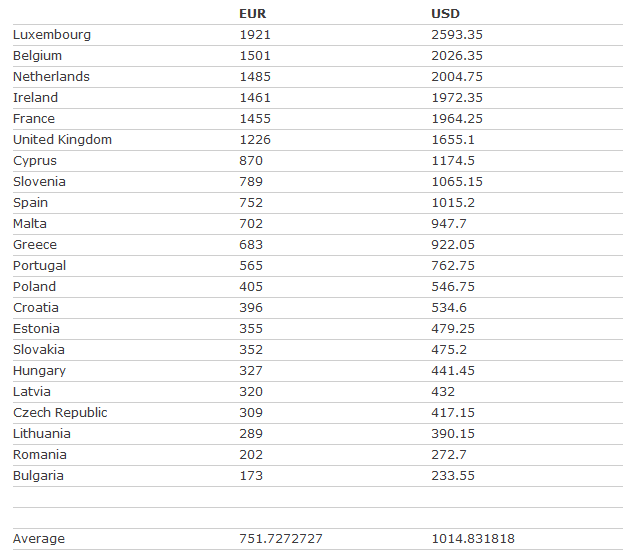
Task: Select Hungary's EUR value 327
Action: [x=251, y=371]
